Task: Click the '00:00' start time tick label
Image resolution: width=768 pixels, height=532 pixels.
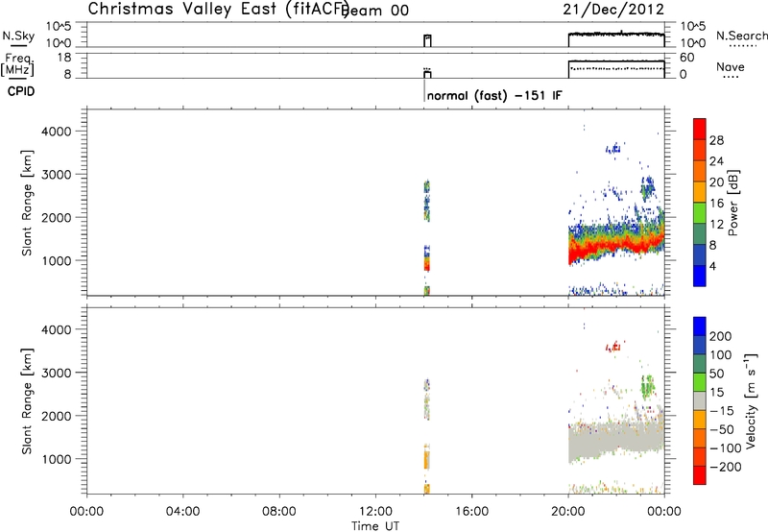Action: tap(86, 512)
